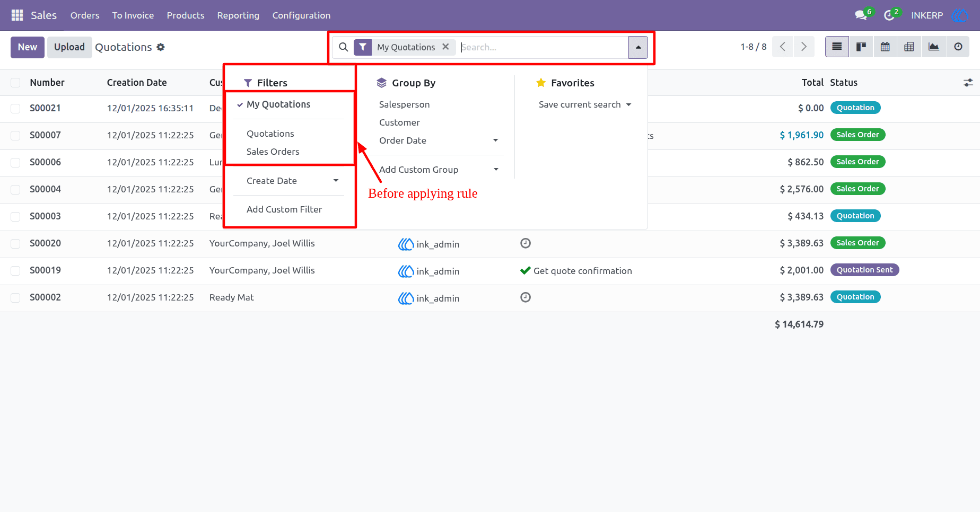
Task: Switch to Activity view
Action: click(958, 47)
